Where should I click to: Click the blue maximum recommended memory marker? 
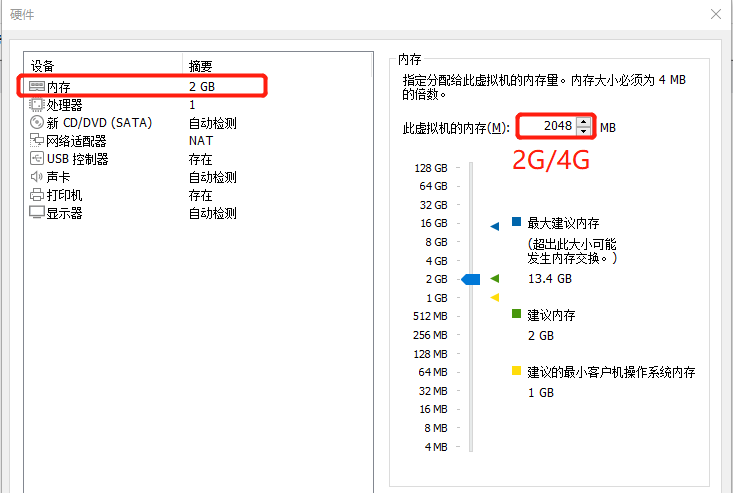tap(495, 227)
